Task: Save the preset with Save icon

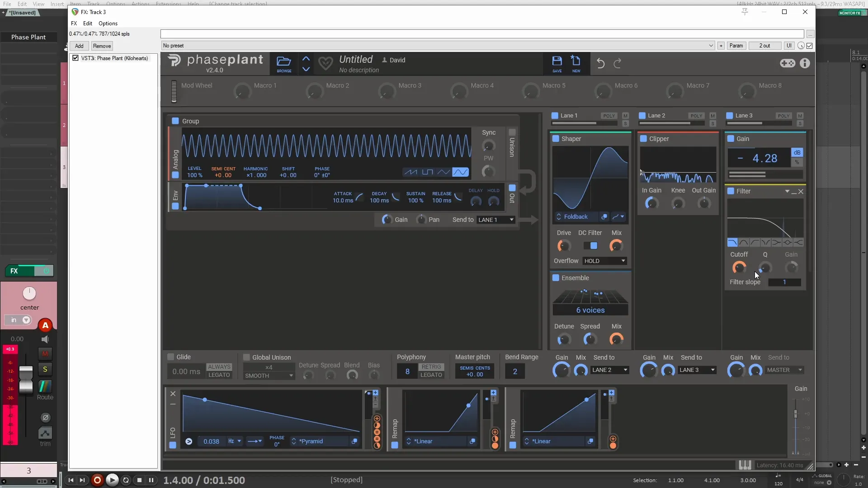Action: (x=557, y=63)
